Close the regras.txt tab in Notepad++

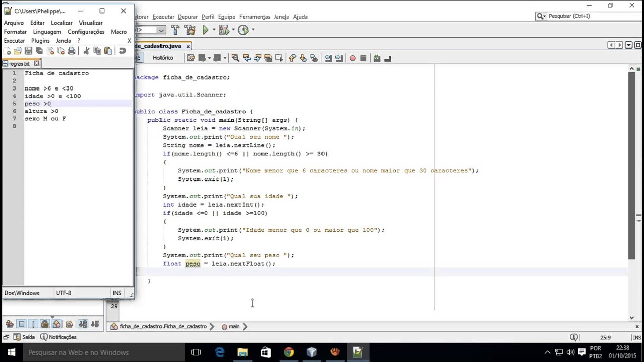(x=36, y=63)
